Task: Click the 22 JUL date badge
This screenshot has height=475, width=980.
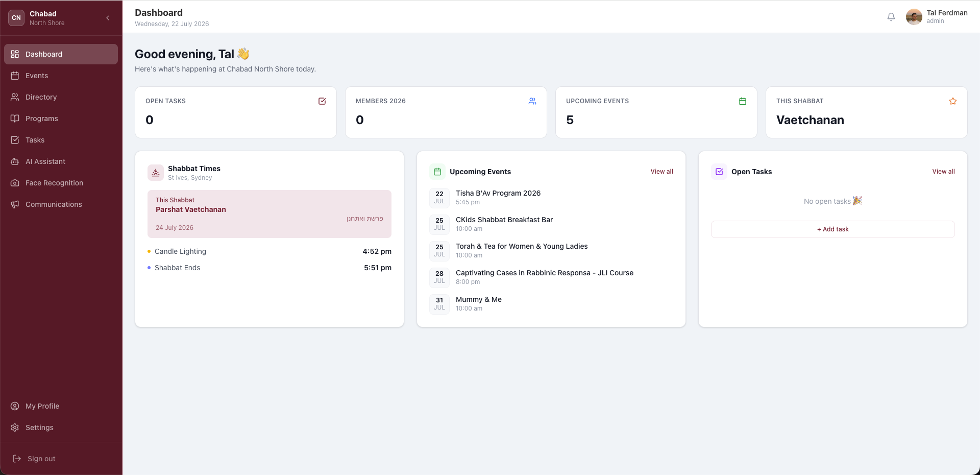Action: 439,198
